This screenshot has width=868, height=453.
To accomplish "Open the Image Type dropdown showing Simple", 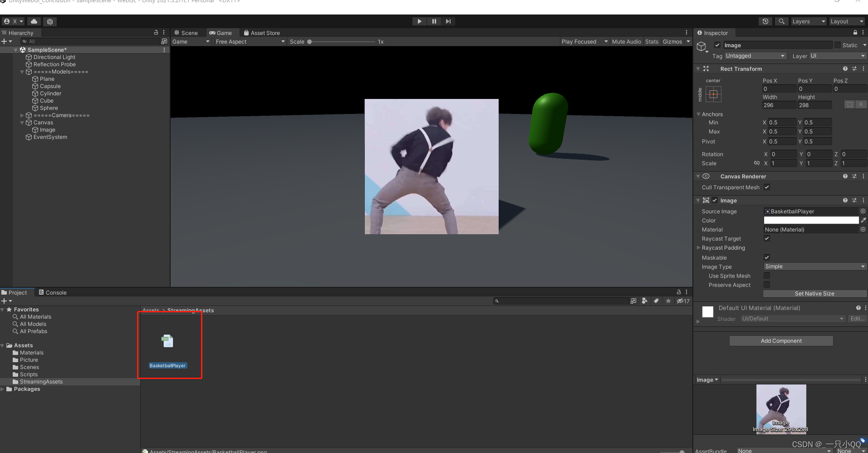I will click(815, 266).
